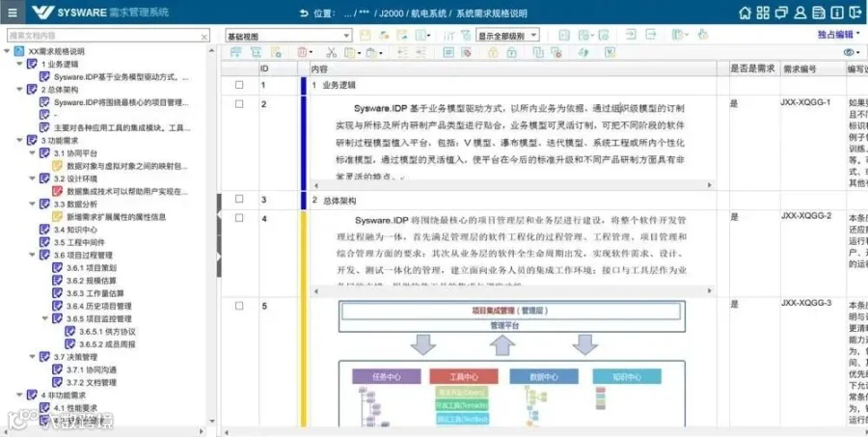Click the yellow status bar of row 4

point(303,253)
